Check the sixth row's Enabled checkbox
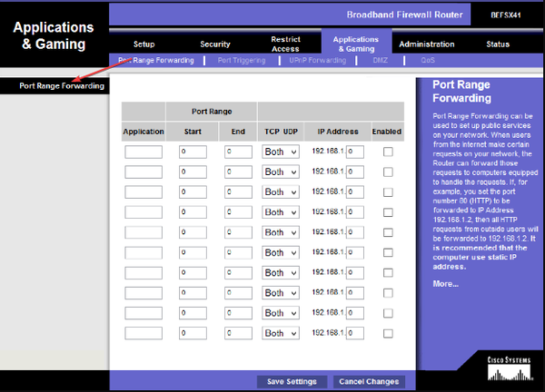Screen dimensions: 545x392 coord(388,252)
